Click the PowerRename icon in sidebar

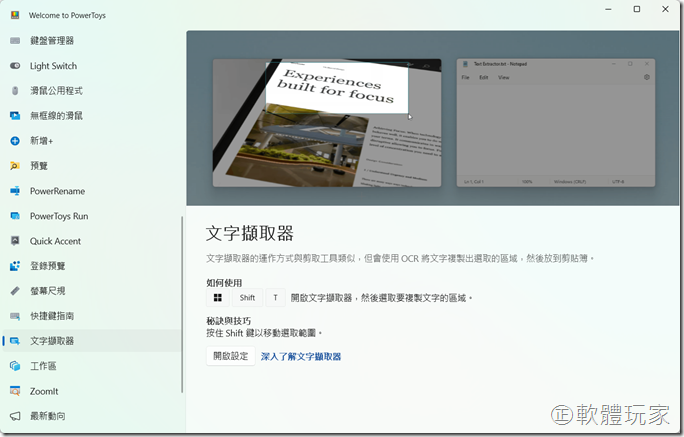pyautogui.click(x=15, y=191)
